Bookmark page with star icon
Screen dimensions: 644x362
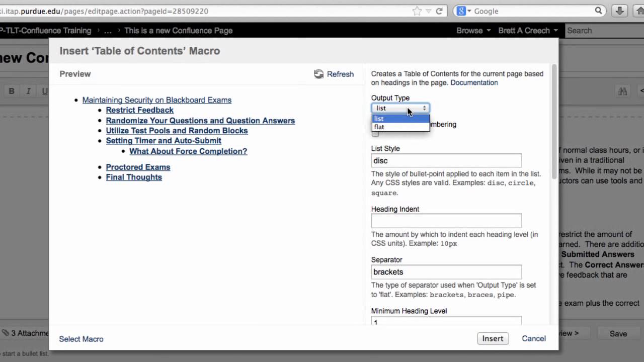tap(417, 11)
